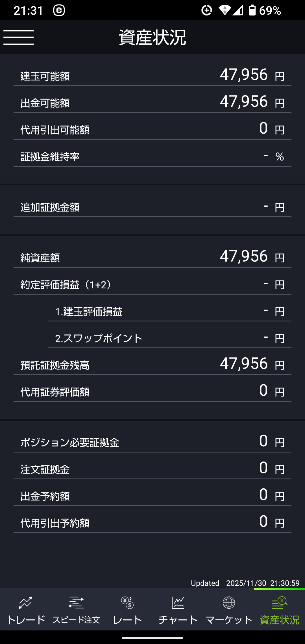This screenshot has height=644, width=305.
Task: Tap the チャート graph icon
Action: point(178,602)
